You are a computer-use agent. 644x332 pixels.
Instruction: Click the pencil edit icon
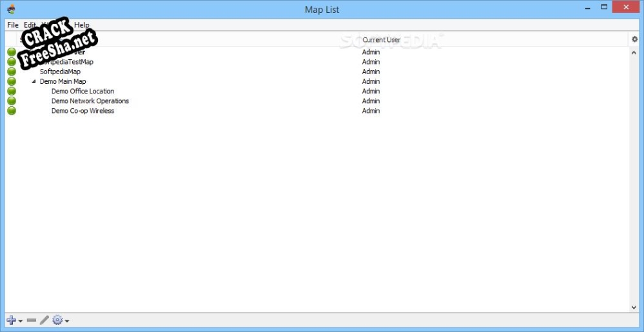pos(44,320)
